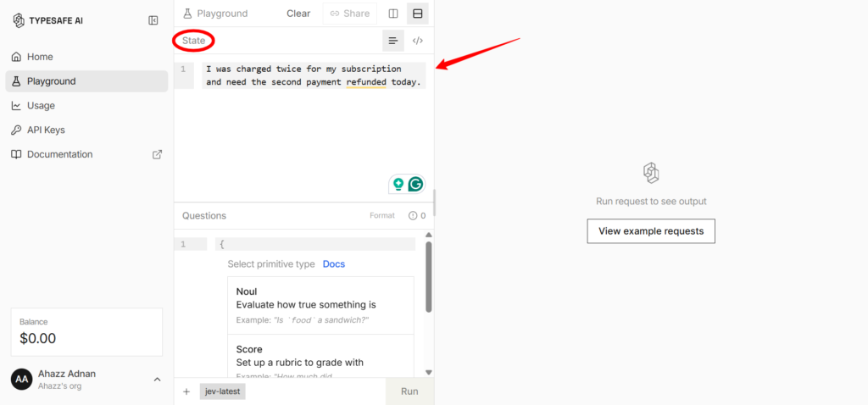The image size is (868, 405).
Task: Open the Documentation link
Action: 86,154
